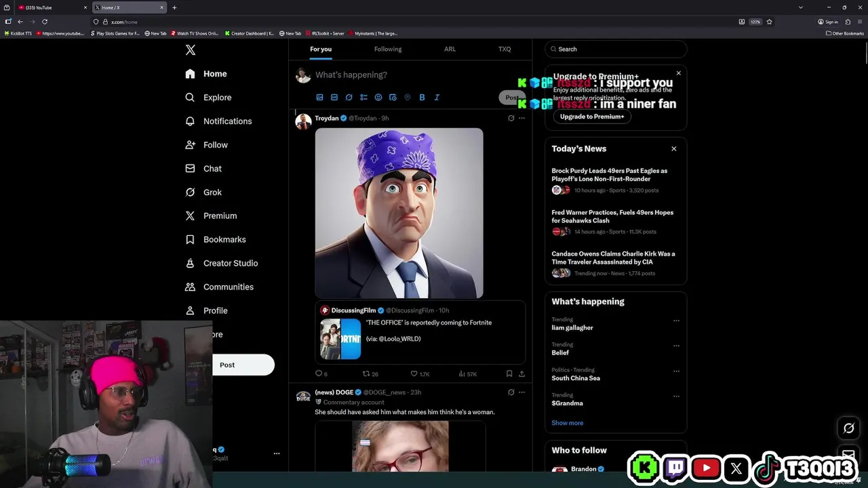Screen dimensions: 868x488
Task: Open options for $Grandma trend
Action: click(676, 396)
